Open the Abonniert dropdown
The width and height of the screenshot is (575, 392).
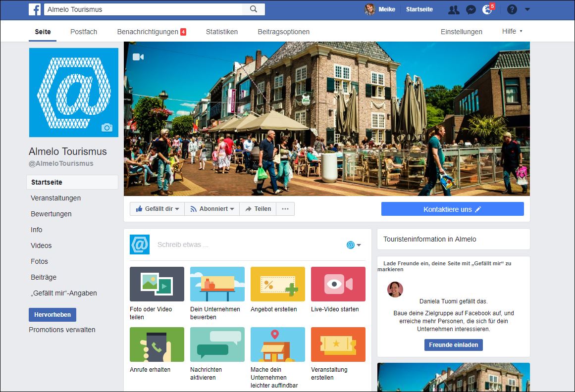click(212, 209)
